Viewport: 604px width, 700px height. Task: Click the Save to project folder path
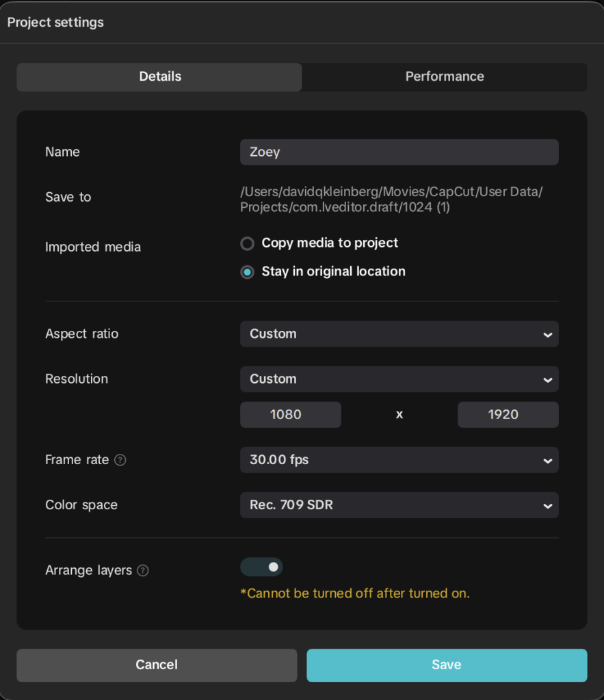pos(391,199)
